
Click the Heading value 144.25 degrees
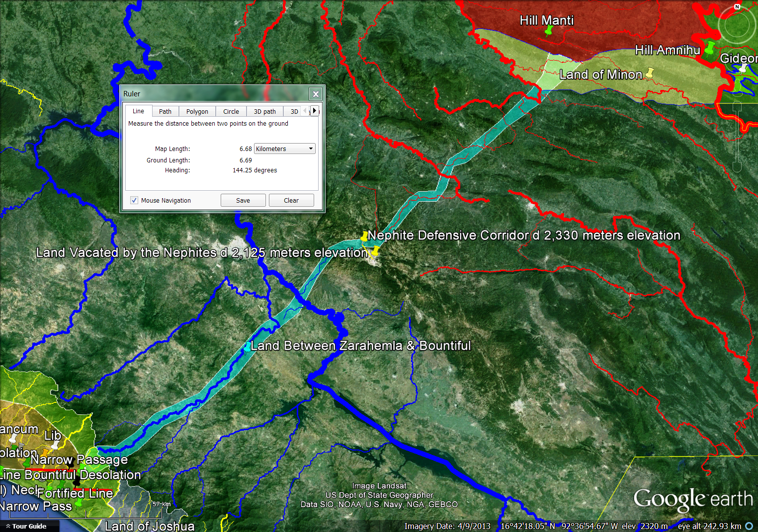click(x=255, y=170)
